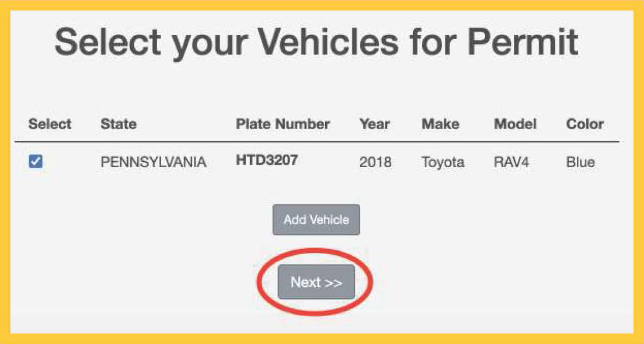Click the State column header
644x344 pixels.
(x=119, y=124)
